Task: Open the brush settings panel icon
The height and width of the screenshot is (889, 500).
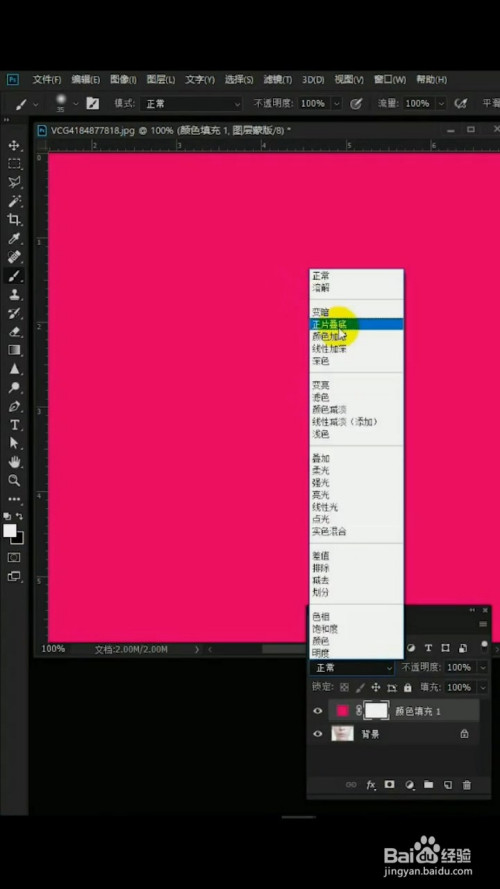Action: tap(92, 104)
